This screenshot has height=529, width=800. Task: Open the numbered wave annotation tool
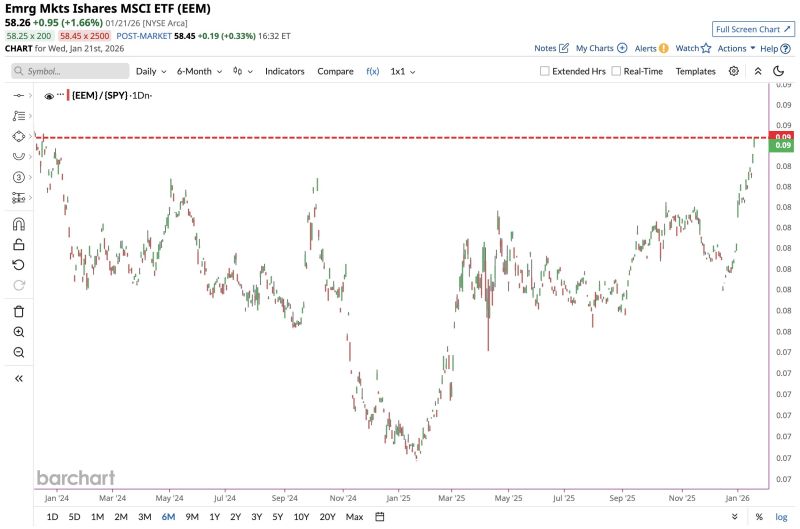pos(18,177)
